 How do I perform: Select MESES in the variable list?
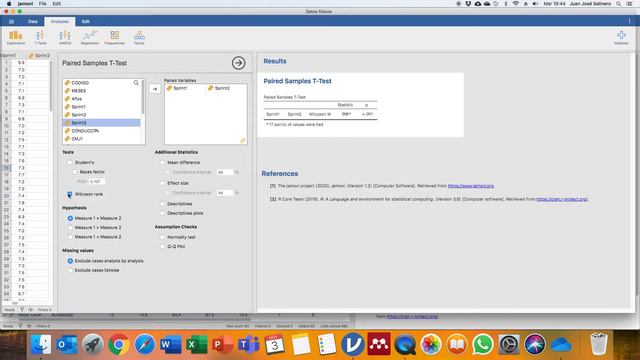pyautogui.click(x=102, y=91)
